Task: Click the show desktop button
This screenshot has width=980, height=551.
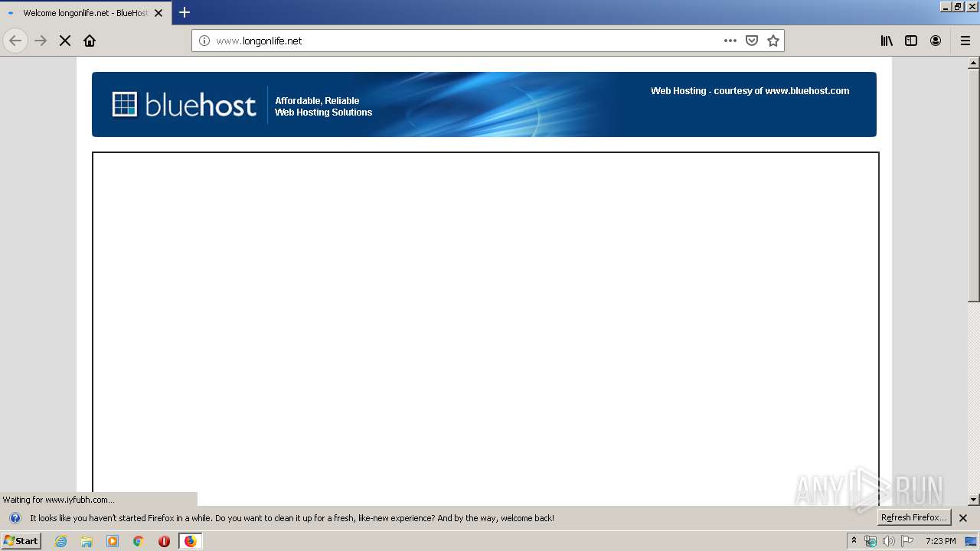Action: (971, 541)
